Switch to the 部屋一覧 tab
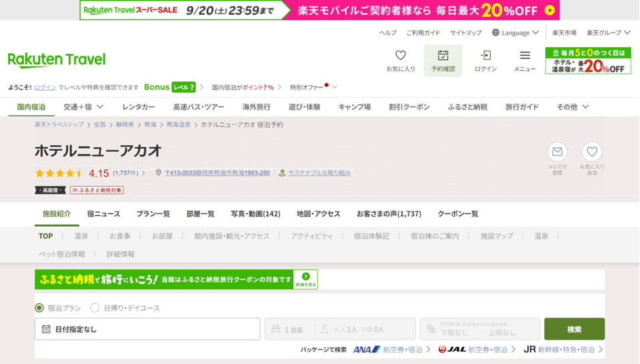This screenshot has height=364, width=640. click(x=201, y=214)
